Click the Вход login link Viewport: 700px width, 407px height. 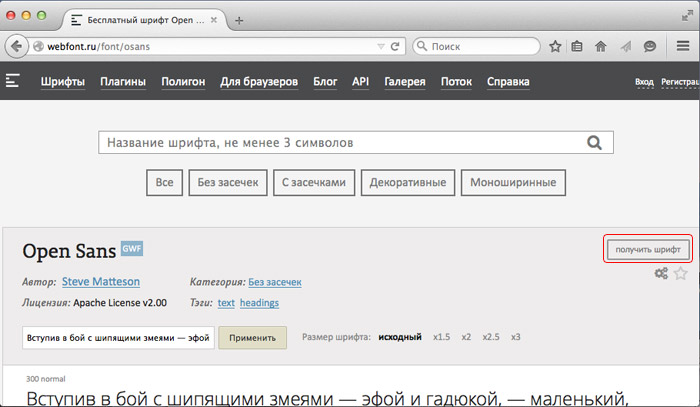click(644, 82)
